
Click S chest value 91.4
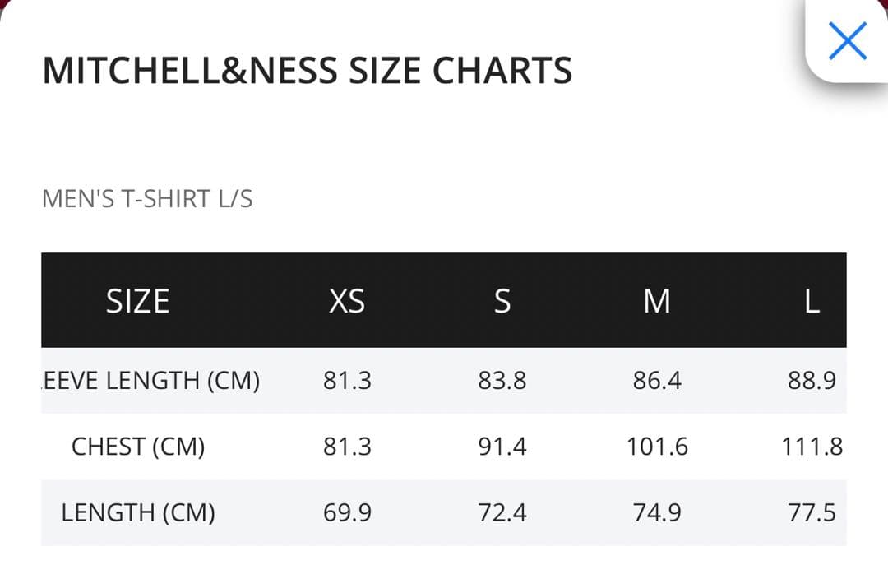coord(502,447)
